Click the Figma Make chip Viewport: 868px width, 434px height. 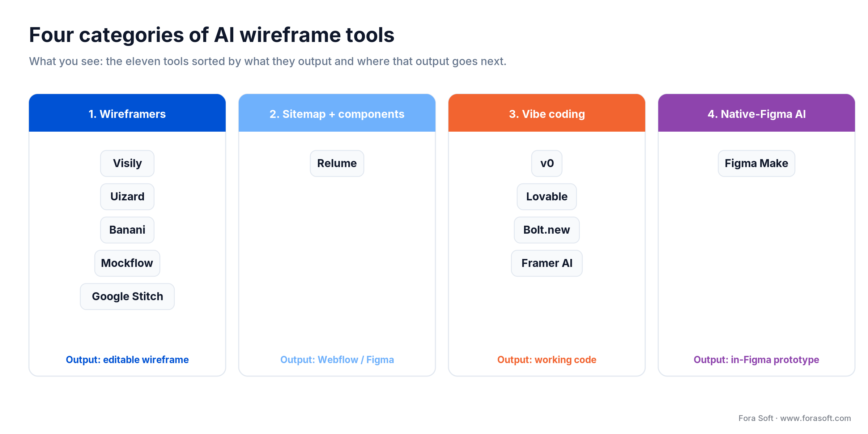click(x=757, y=163)
